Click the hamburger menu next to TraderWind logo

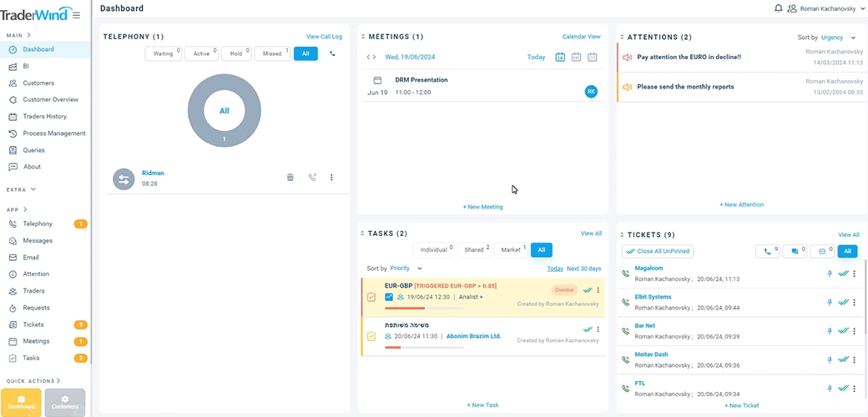click(77, 15)
